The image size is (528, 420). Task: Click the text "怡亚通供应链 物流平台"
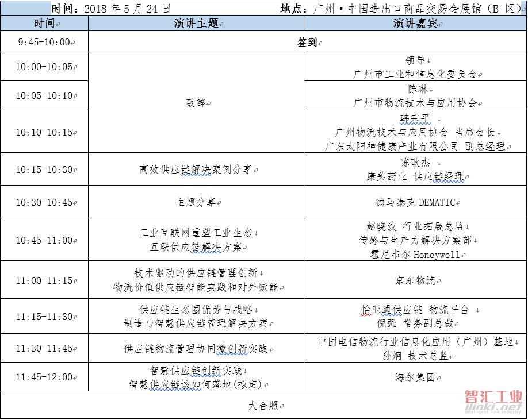click(415, 310)
